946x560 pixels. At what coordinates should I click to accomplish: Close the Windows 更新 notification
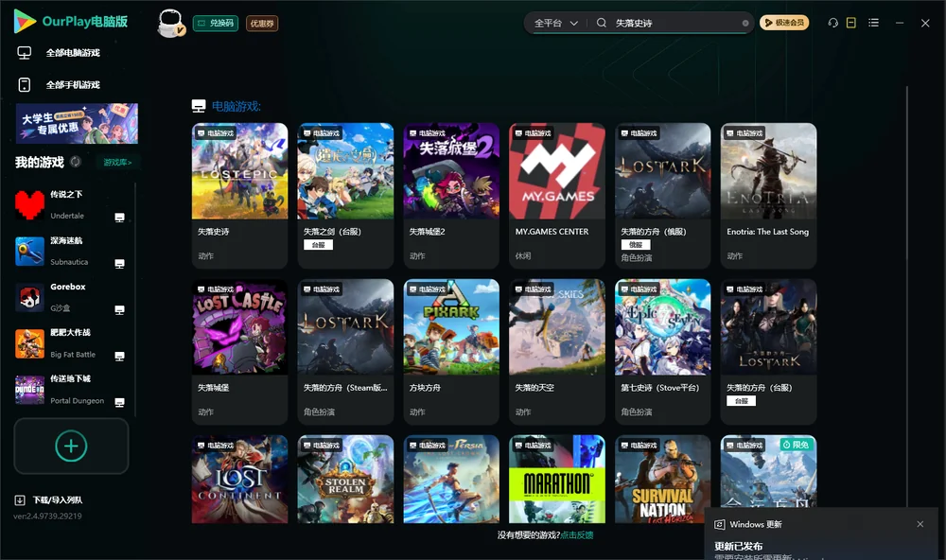pos(920,524)
